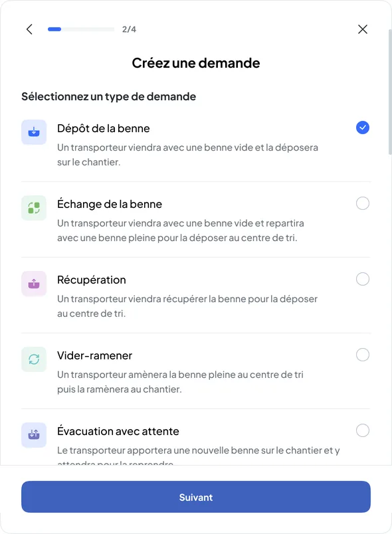
Task: Click the Évacuation avec attente icon
Action: [34, 435]
